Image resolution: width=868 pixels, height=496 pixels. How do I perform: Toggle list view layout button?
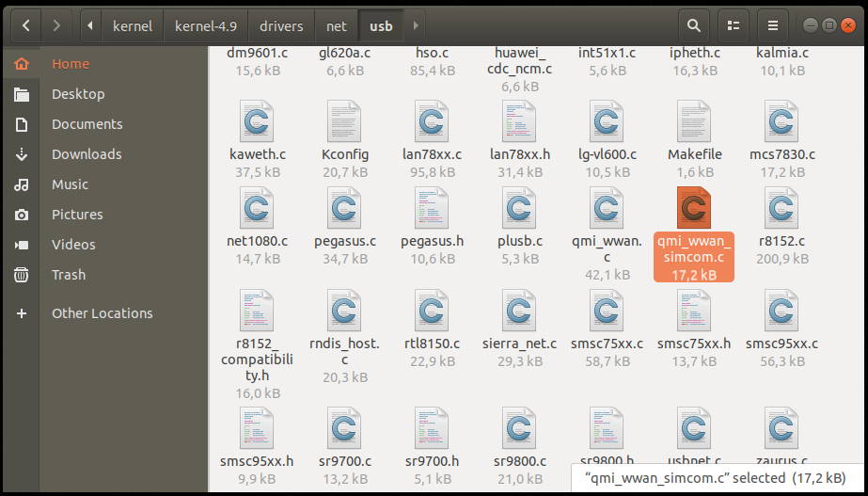[734, 25]
